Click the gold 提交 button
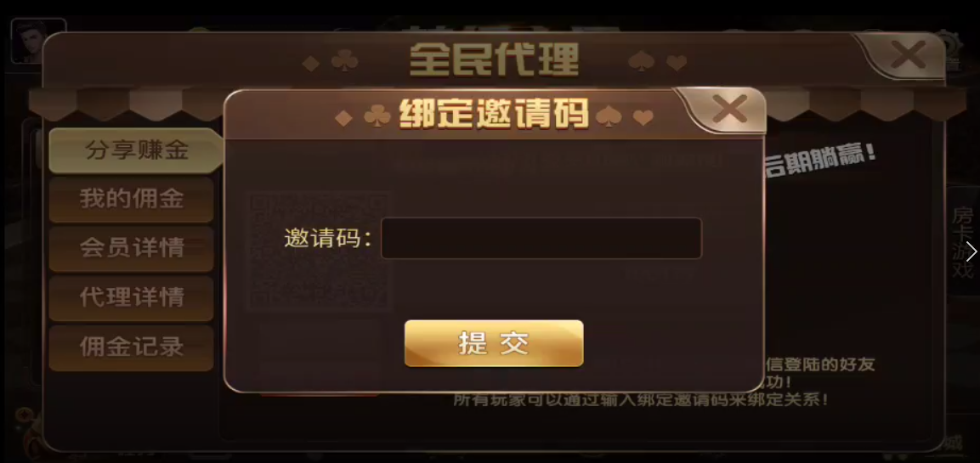This screenshot has height=463, width=980. (x=494, y=343)
